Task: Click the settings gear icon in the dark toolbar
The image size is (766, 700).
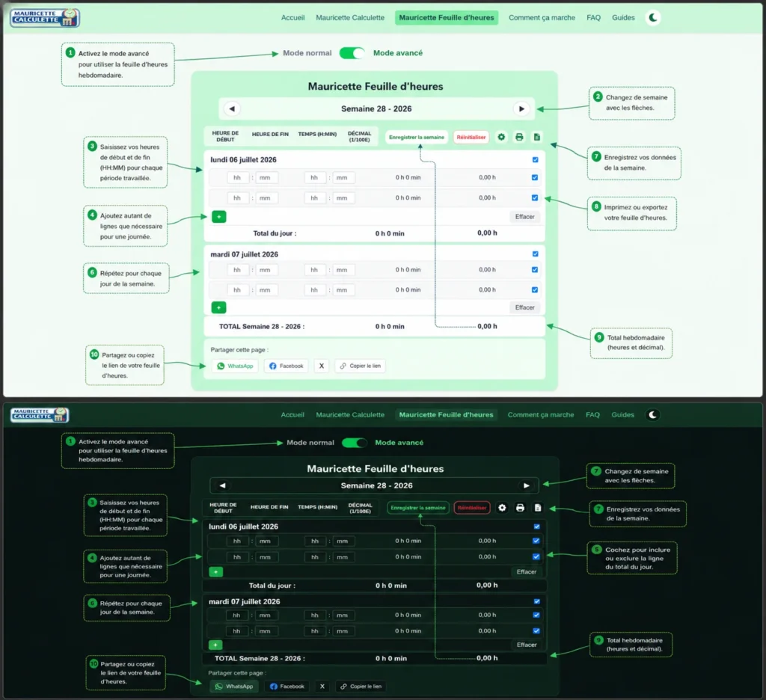Action: 502,508
